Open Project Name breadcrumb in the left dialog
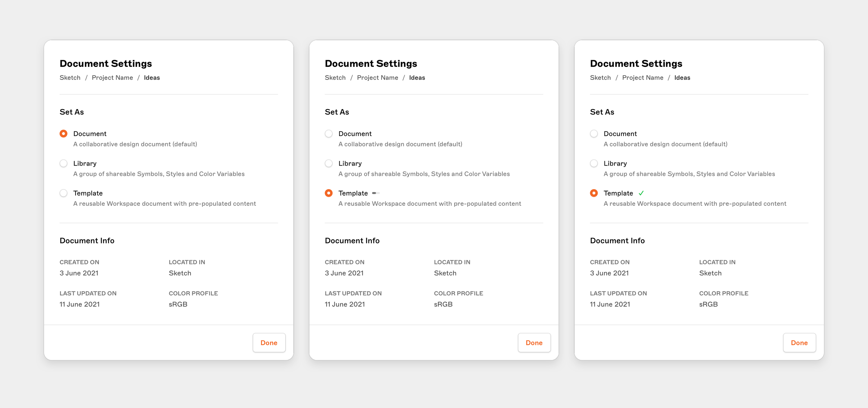The width and height of the screenshot is (868, 408). tap(112, 78)
